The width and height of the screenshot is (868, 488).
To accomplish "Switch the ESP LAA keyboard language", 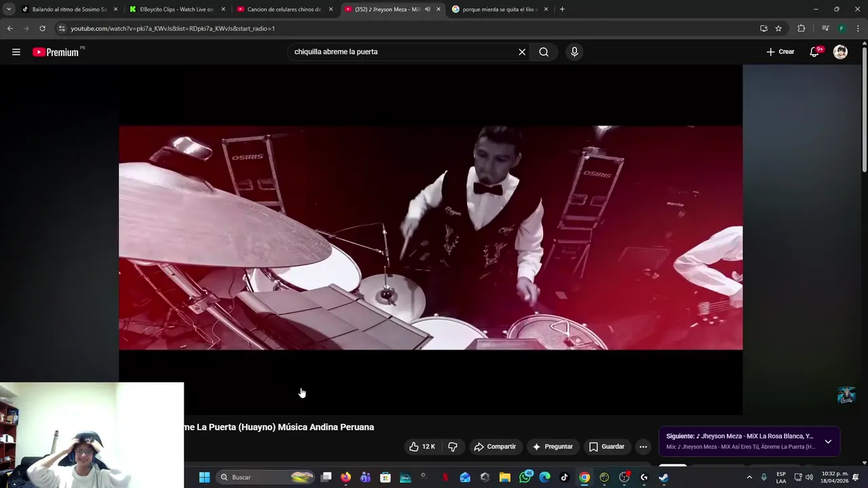I will pos(781,477).
